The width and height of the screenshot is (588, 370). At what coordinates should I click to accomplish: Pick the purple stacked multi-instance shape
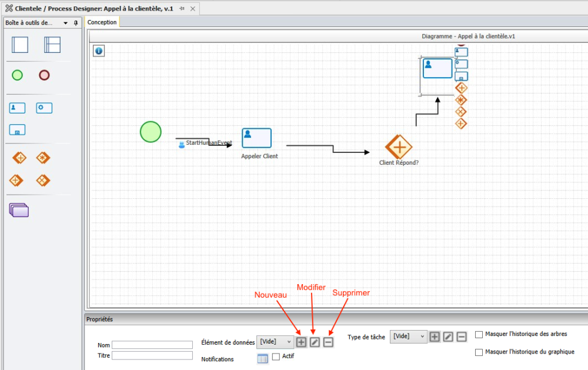(19, 210)
